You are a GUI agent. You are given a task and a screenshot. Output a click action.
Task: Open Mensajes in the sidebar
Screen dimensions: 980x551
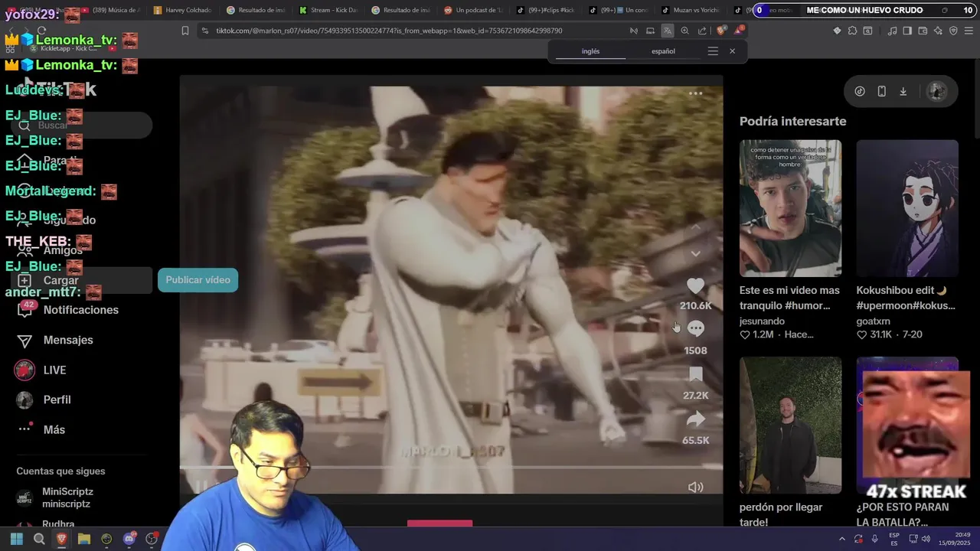point(68,340)
